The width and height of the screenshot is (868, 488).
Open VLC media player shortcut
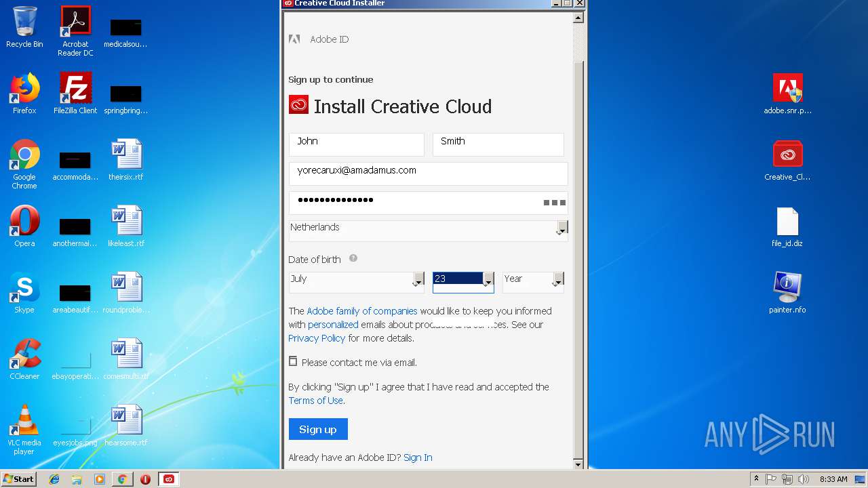point(24,430)
